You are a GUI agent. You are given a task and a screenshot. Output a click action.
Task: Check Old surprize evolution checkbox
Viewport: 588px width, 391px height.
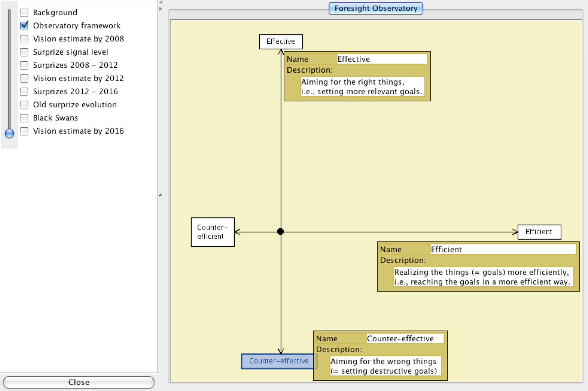click(x=24, y=105)
